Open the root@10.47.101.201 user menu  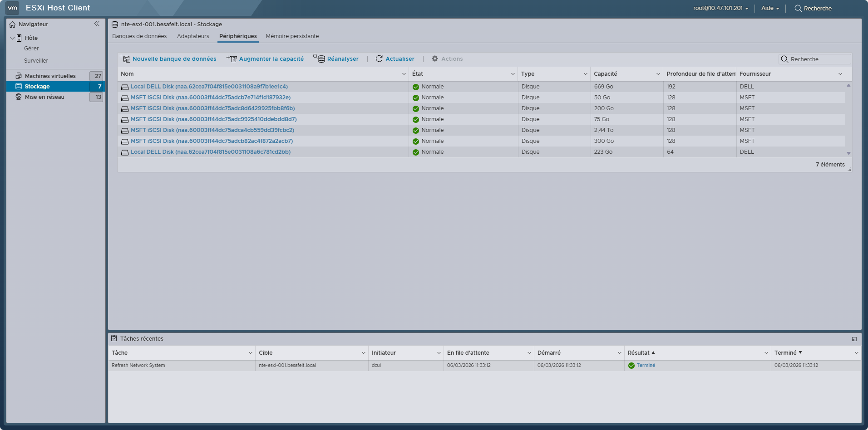point(720,8)
